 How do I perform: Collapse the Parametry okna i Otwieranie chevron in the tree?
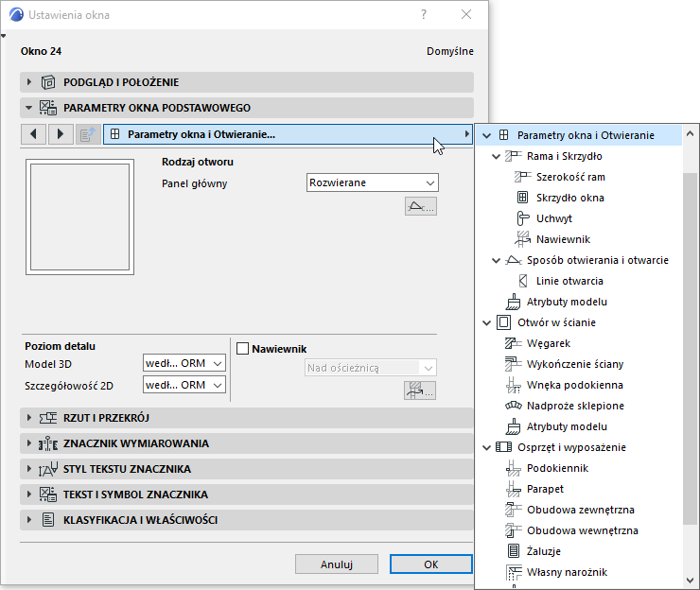pos(486,135)
